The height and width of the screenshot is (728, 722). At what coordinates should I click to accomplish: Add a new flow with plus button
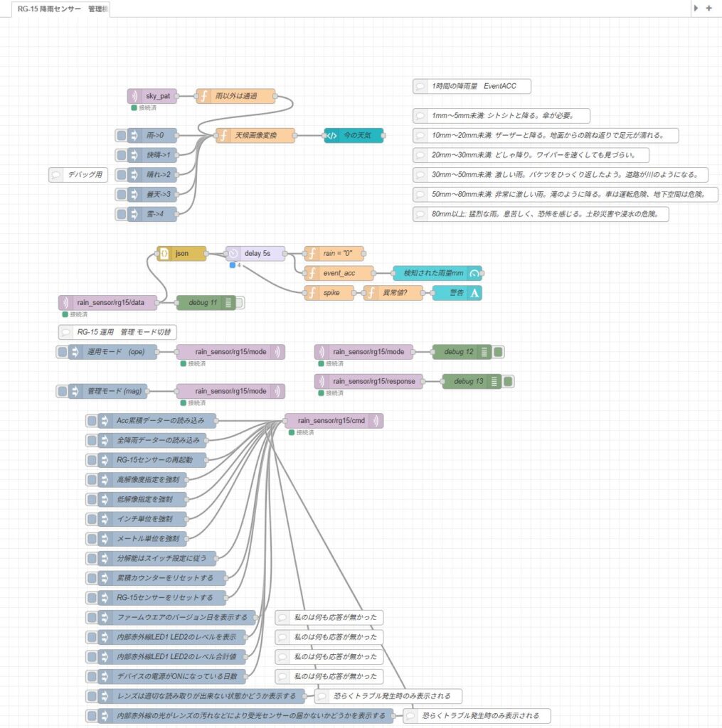(x=708, y=9)
